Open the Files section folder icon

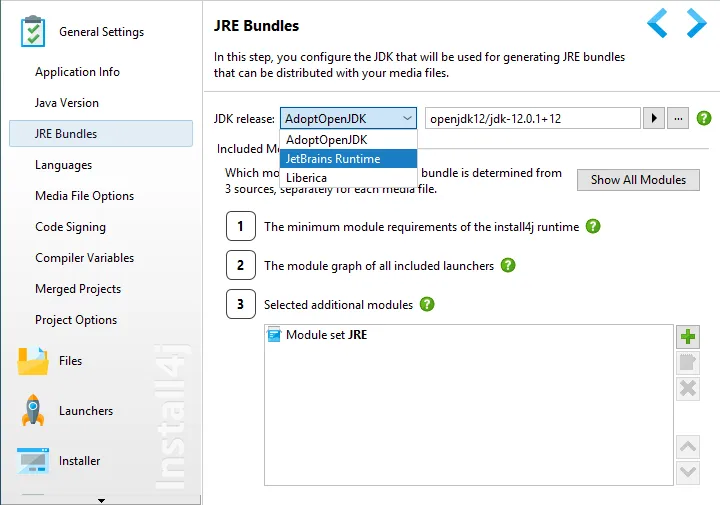tap(32, 361)
